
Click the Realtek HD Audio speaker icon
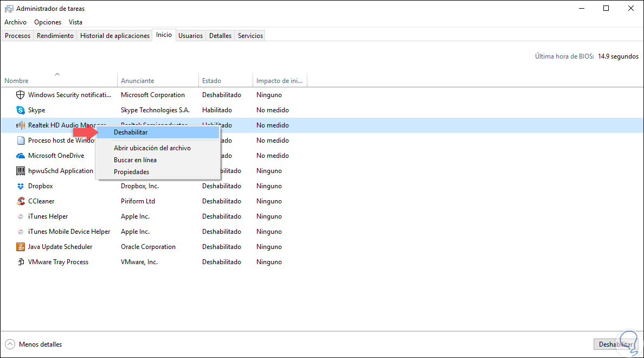(20, 125)
